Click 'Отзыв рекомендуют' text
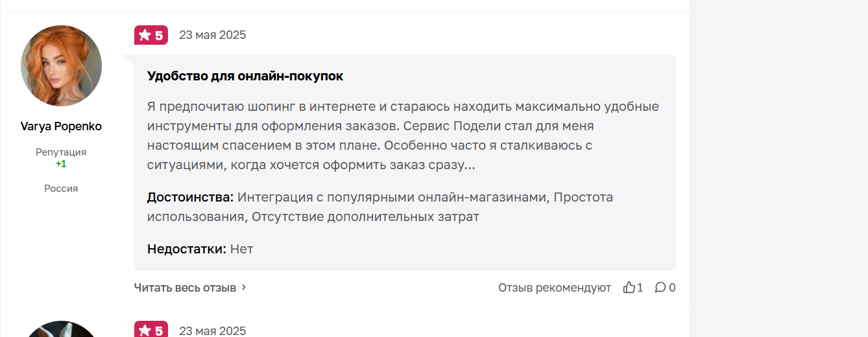The height and width of the screenshot is (337, 868). [555, 287]
